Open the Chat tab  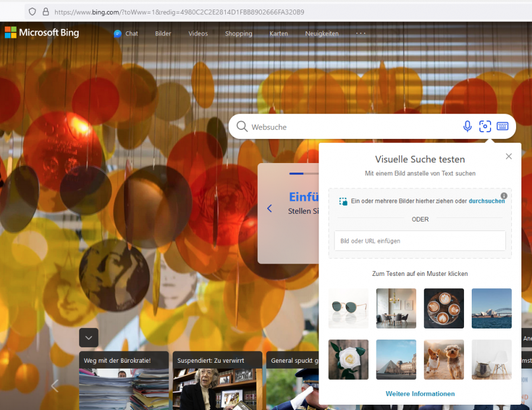click(x=126, y=34)
